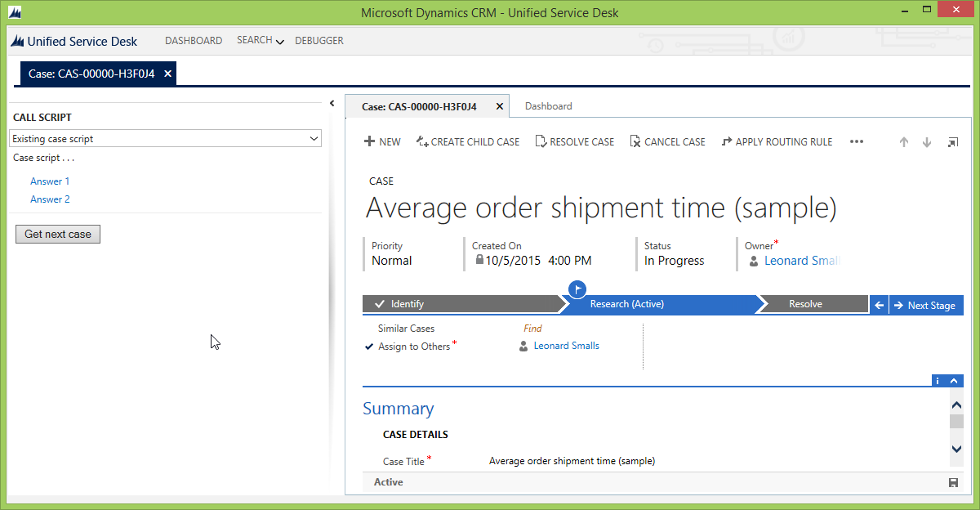Viewport: 980px width, 510px height.
Task: Click the Resolve Case document-check icon
Action: 541,141
